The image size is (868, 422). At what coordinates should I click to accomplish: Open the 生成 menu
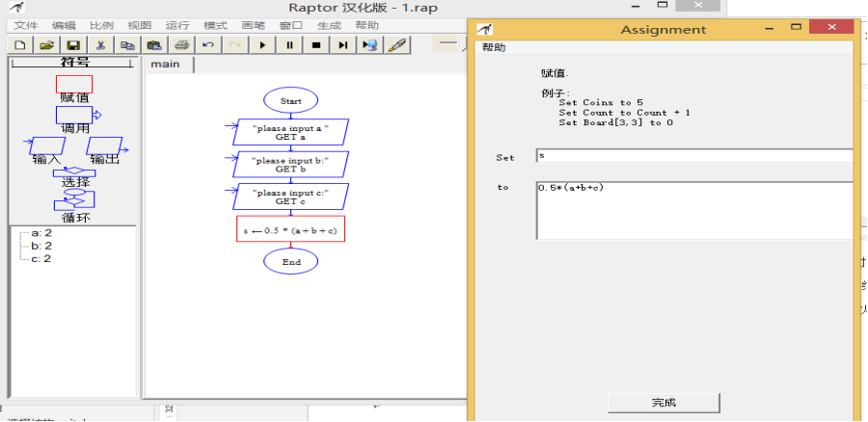click(329, 25)
